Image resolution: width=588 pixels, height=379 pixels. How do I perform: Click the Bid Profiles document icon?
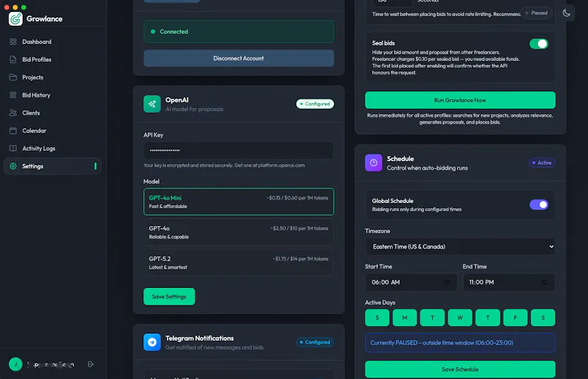[13, 60]
